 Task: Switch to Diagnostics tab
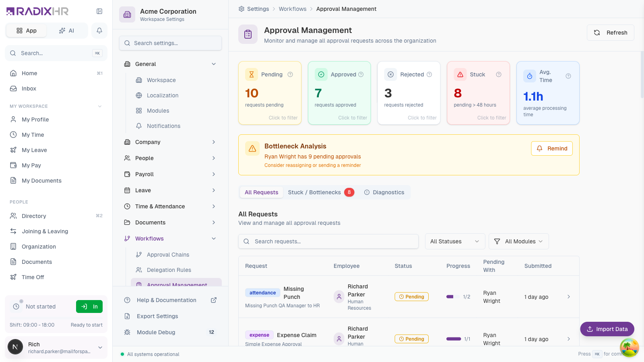point(384,192)
